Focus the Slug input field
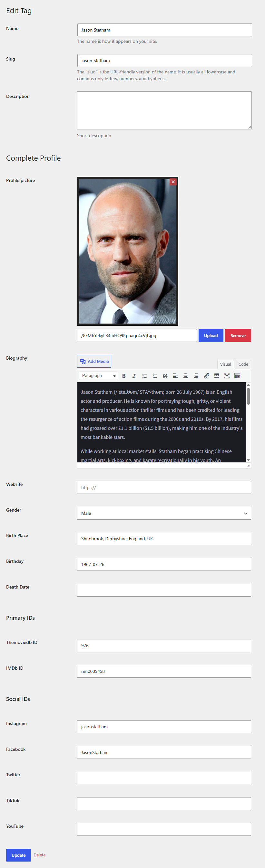Image resolution: width=265 pixels, height=868 pixels. click(x=165, y=61)
